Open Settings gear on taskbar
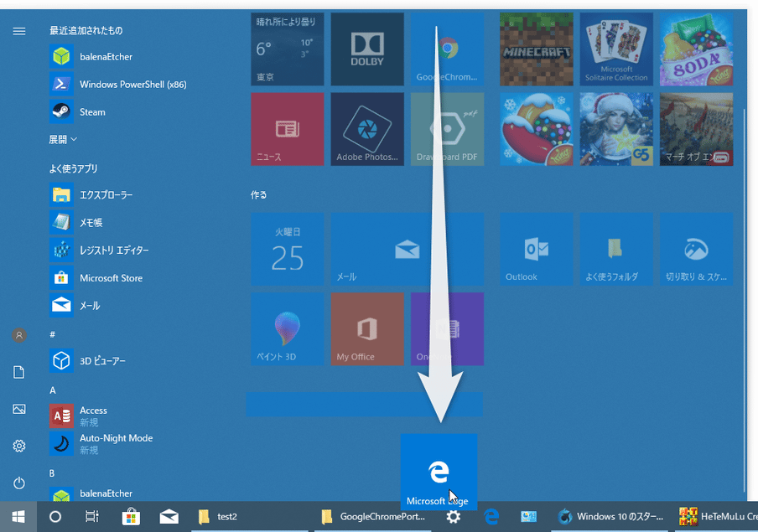 (453, 518)
